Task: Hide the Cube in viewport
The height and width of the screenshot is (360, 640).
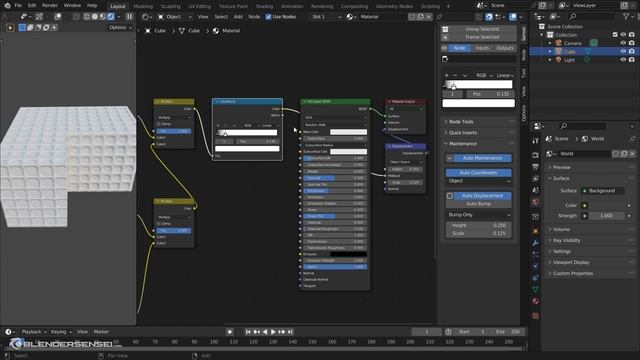Action: coord(623,51)
